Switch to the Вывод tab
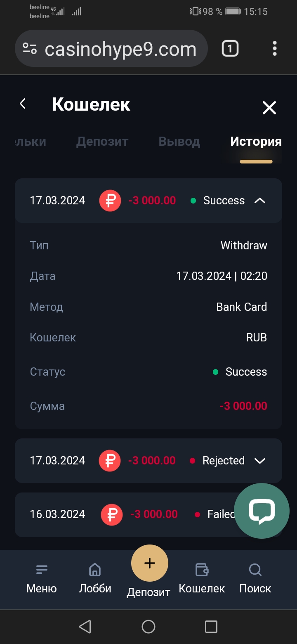 tap(179, 142)
